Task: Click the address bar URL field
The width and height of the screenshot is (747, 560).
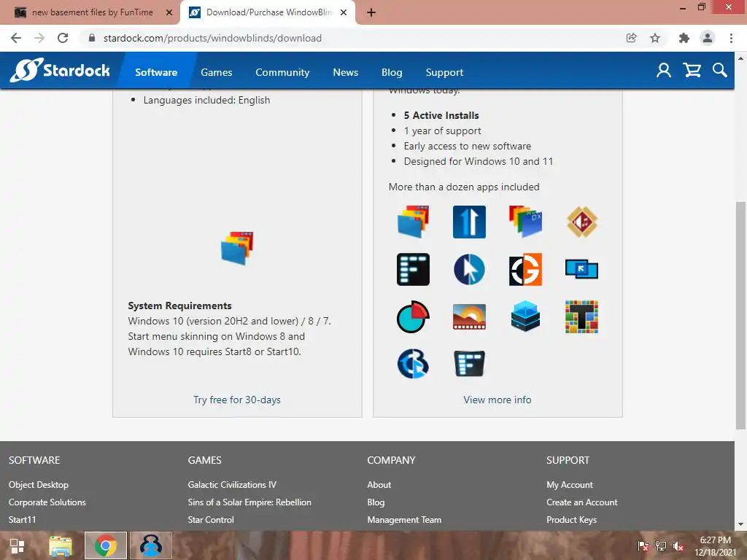Action: [352, 38]
